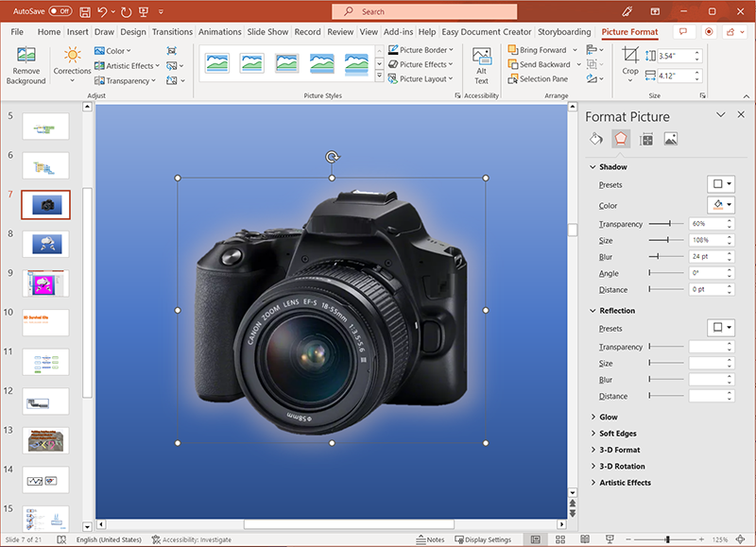Click the Notes button

point(430,539)
